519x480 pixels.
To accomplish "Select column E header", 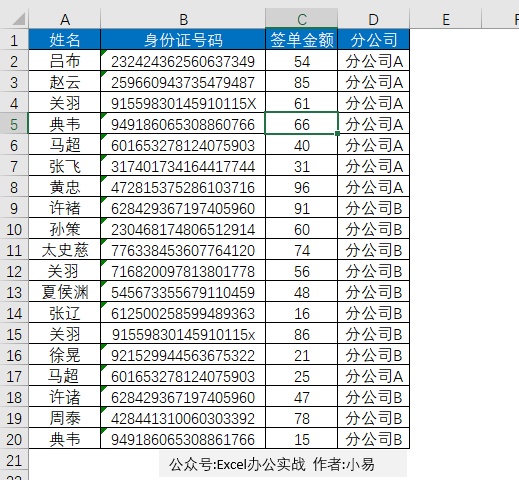I will point(446,19).
